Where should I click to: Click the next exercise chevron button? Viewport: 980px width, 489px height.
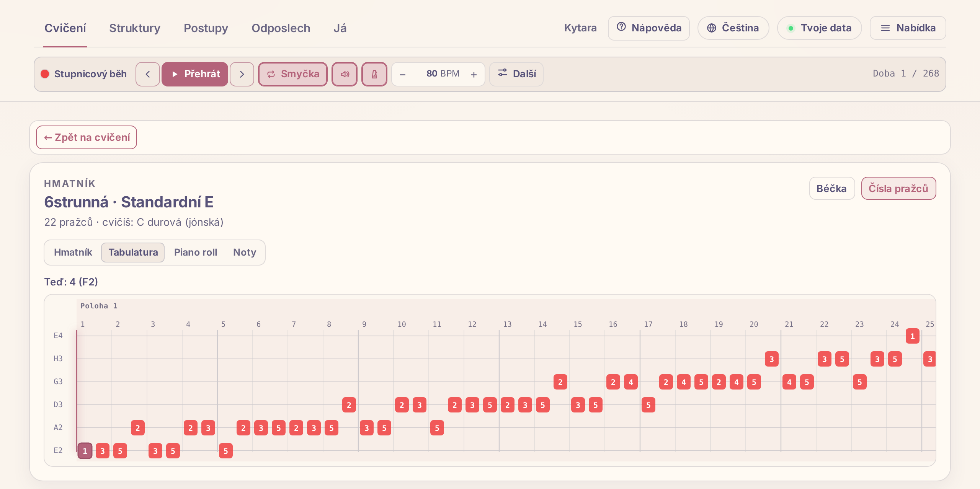(242, 74)
